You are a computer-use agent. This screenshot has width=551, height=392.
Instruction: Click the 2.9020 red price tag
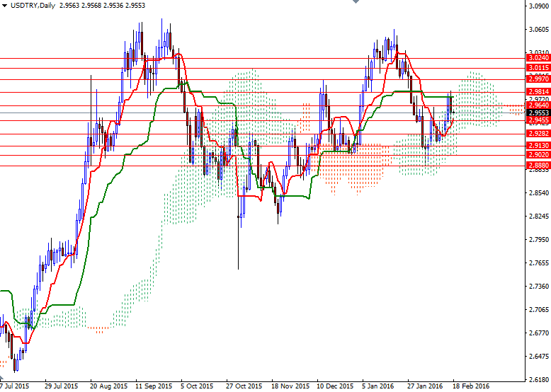click(x=538, y=154)
